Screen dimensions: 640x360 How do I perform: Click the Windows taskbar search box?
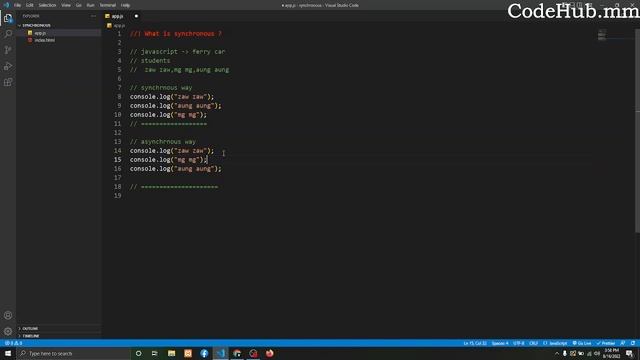[73, 353]
